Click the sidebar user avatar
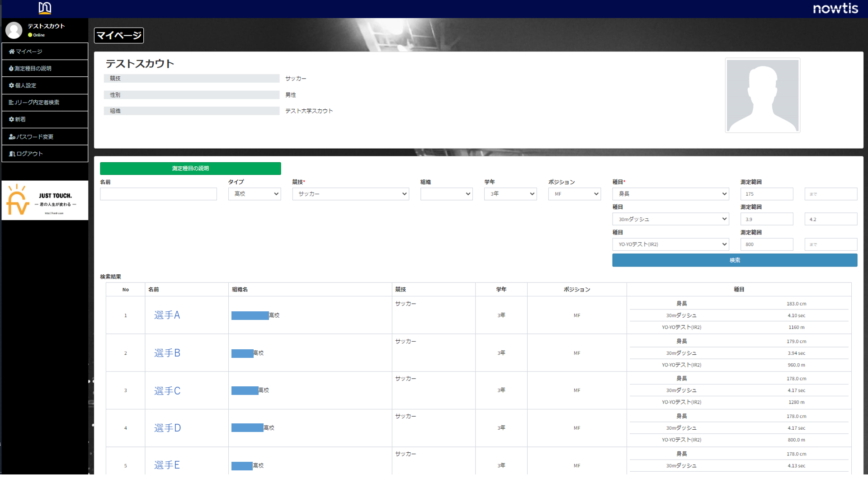 tap(14, 30)
